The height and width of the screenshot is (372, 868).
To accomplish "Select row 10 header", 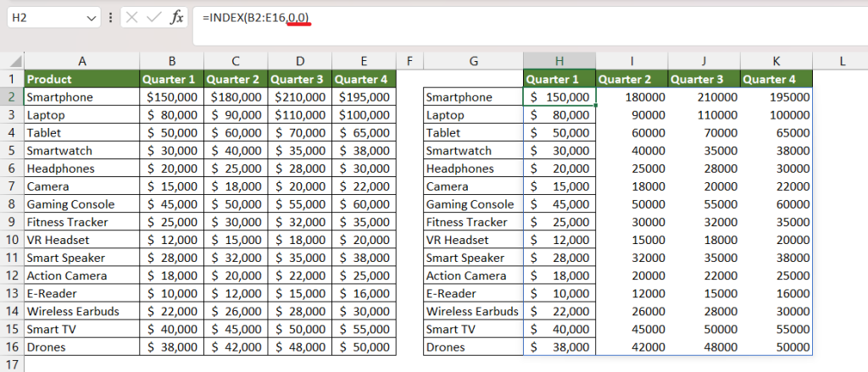I will click(12, 240).
